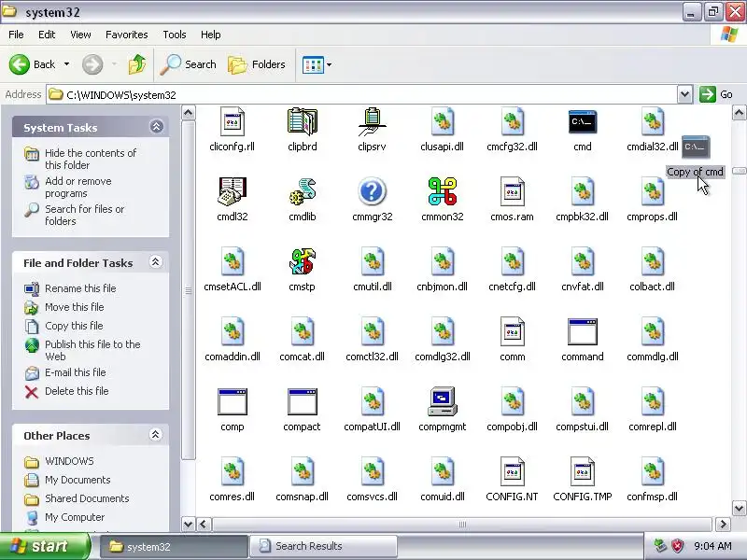Image resolution: width=747 pixels, height=560 pixels.
Task: Open the Views button dropdown
Action: point(330,64)
